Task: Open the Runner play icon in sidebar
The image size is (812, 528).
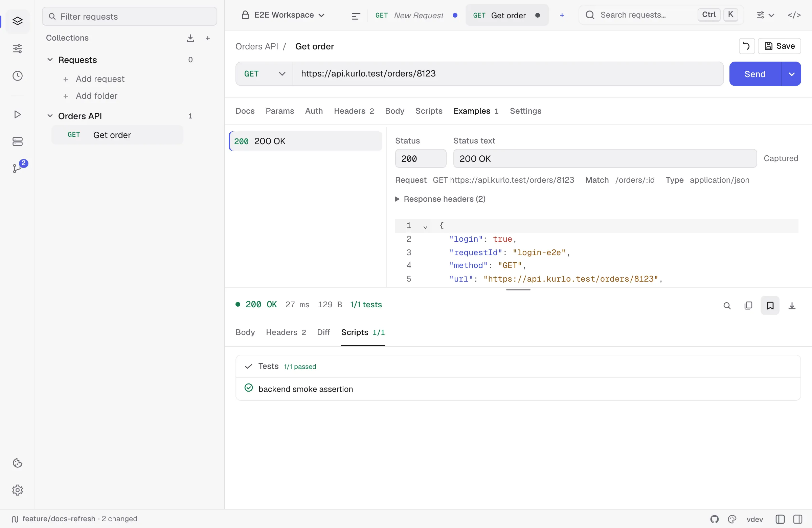Action: (17, 114)
